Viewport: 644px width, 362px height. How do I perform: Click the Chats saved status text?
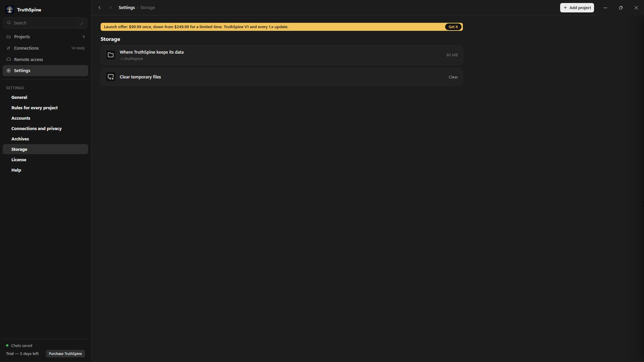pos(22,346)
